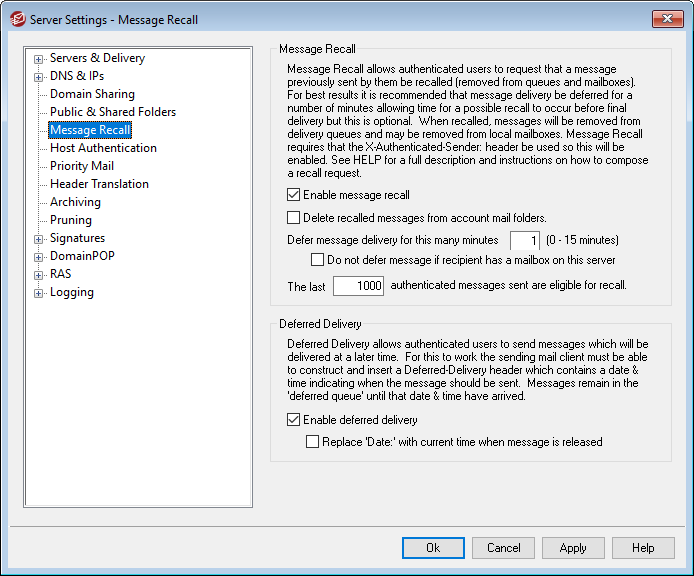Expand the Servers & Delivery tree node

39,59
